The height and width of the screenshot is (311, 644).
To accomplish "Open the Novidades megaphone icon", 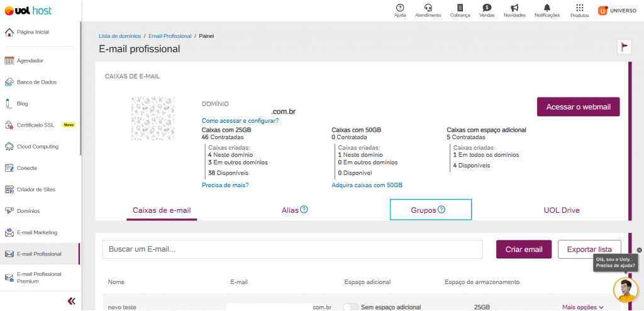I will (514, 8).
